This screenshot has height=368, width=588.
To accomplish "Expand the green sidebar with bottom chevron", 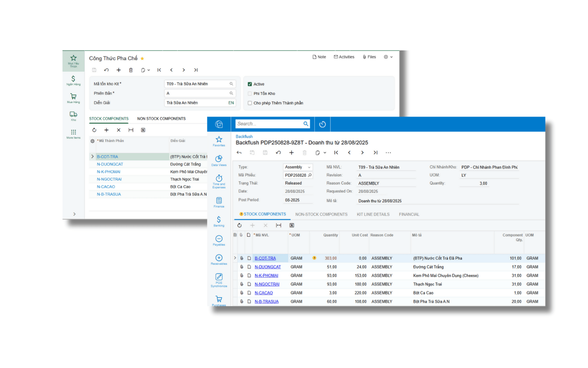I will tap(74, 214).
